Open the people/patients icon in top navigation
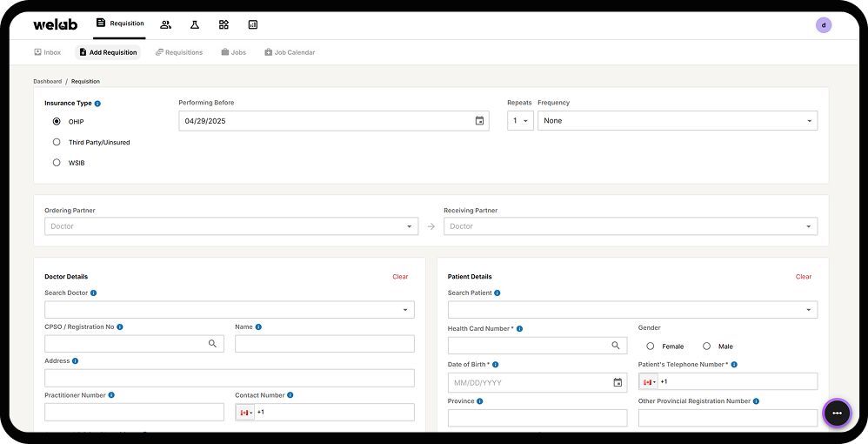This screenshot has height=444, width=868. 165,24
